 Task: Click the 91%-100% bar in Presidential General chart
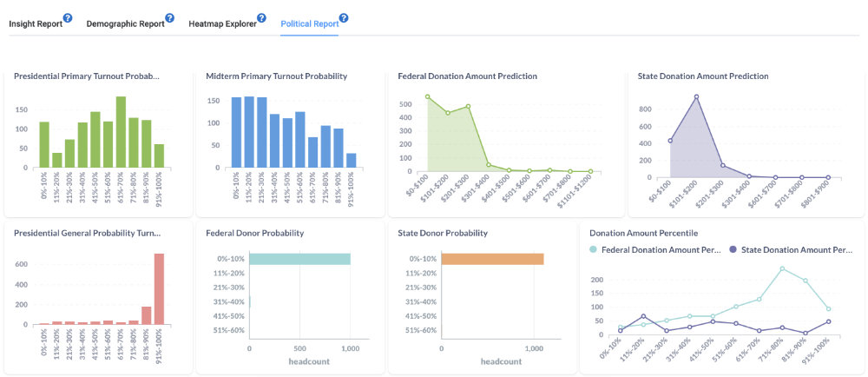pos(159,288)
